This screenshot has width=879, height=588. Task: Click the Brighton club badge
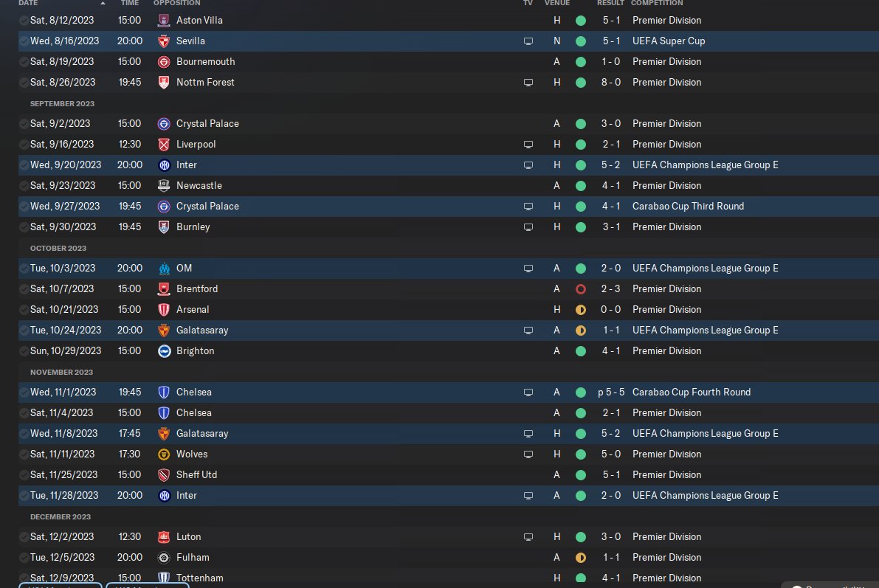pyautogui.click(x=164, y=351)
